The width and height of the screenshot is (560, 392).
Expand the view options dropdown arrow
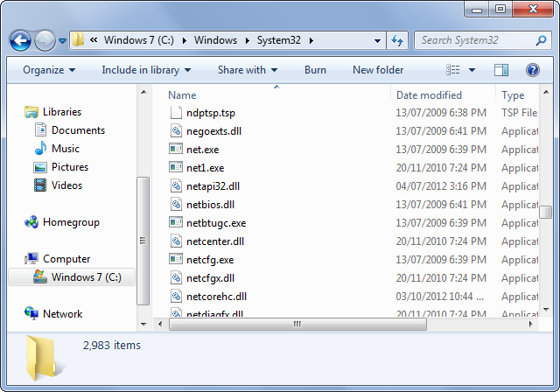click(472, 70)
